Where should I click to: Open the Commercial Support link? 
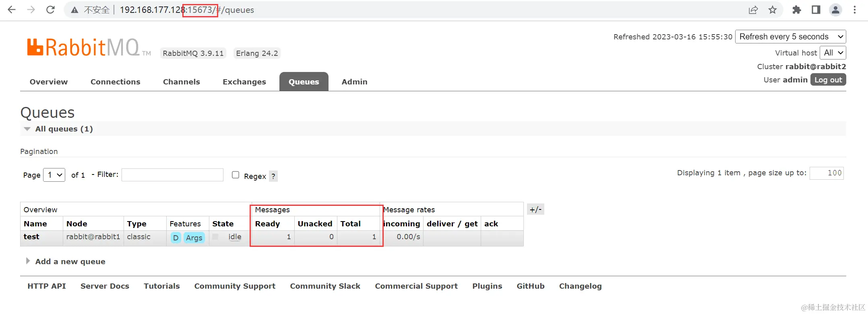pyautogui.click(x=416, y=286)
